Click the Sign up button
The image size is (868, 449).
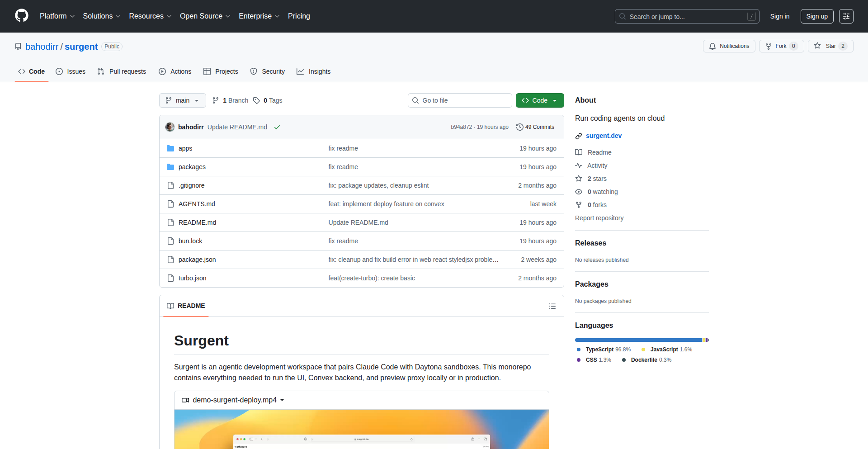click(x=816, y=16)
